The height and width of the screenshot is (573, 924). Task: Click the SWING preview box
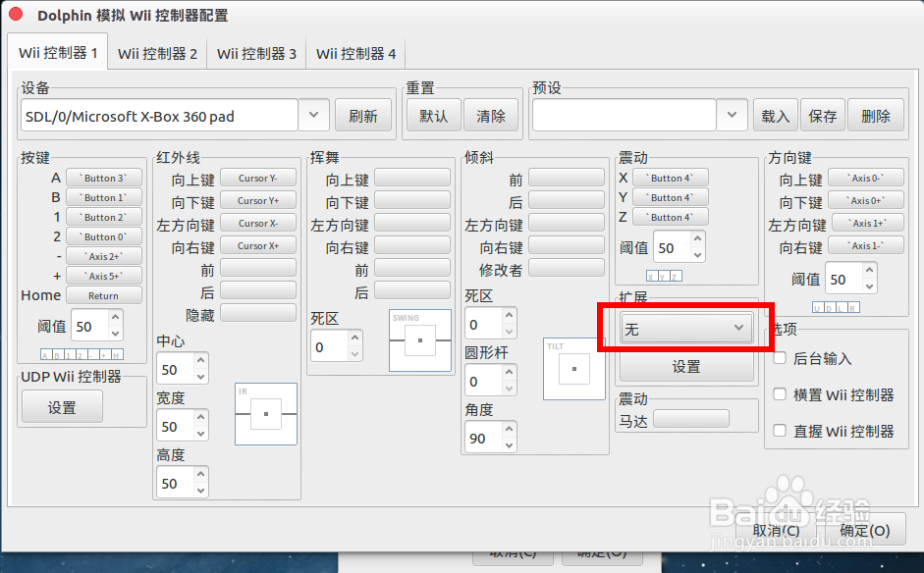420,340
